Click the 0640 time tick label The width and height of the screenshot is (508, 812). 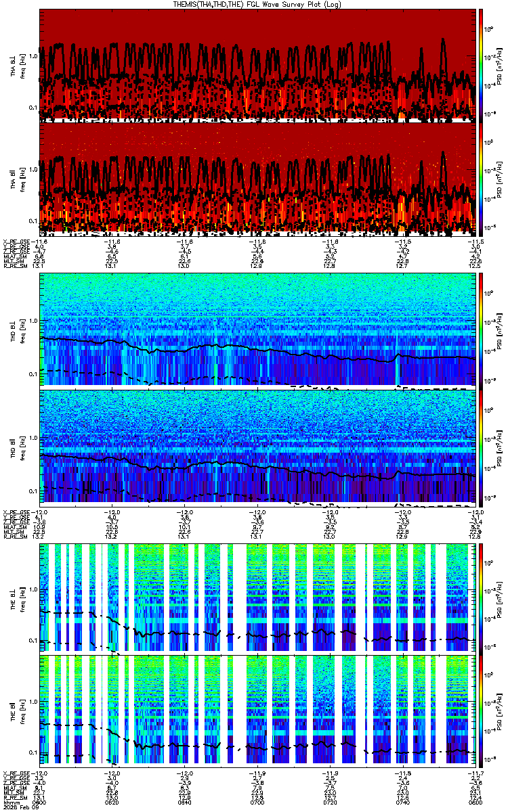(x=185, y=801)
